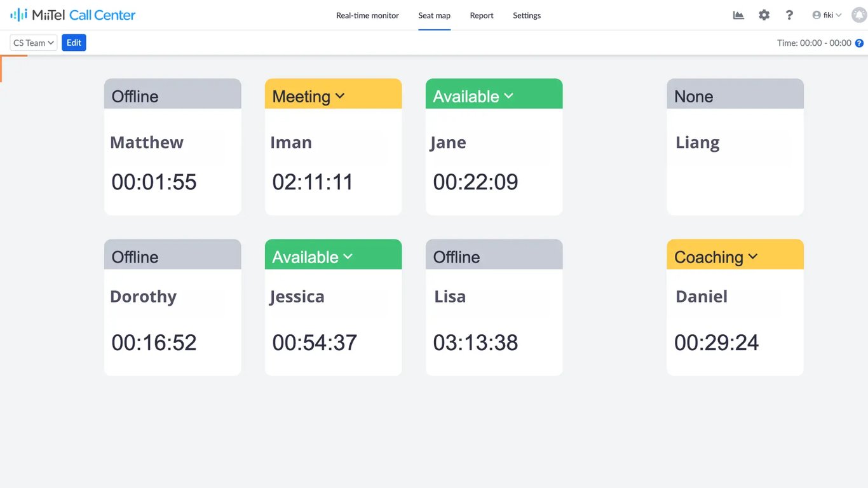868x488 pixels.
Task: Click the timer 00:01:55
Action: 154,182
